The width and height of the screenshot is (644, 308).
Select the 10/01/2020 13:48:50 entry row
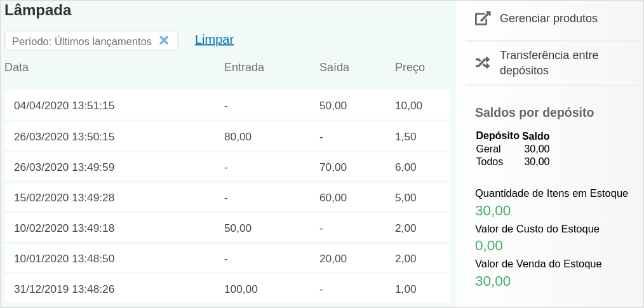click(x=227, y=258)
